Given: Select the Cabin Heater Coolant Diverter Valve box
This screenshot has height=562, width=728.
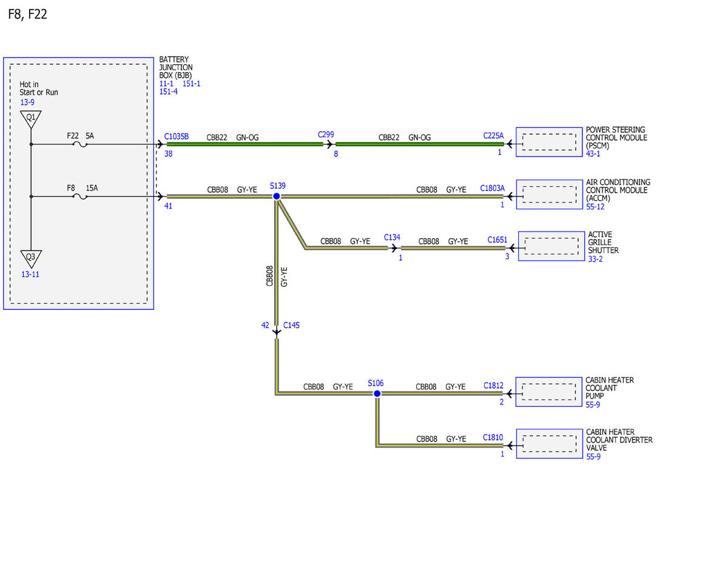Looking at the screenshot, I should (548, 444).
